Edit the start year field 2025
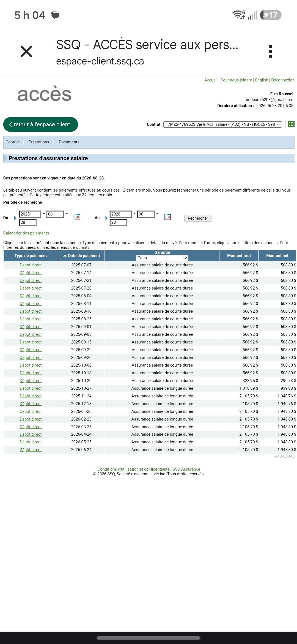Image resolution: width=297 pixels, height=644 pixels. [x=30, y=214]
